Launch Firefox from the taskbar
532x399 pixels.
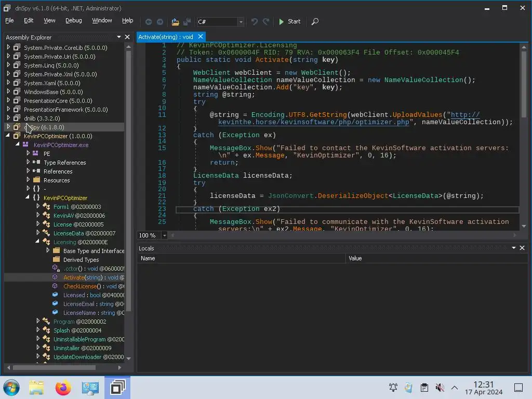pyautogui.click(x=63, y=388)
